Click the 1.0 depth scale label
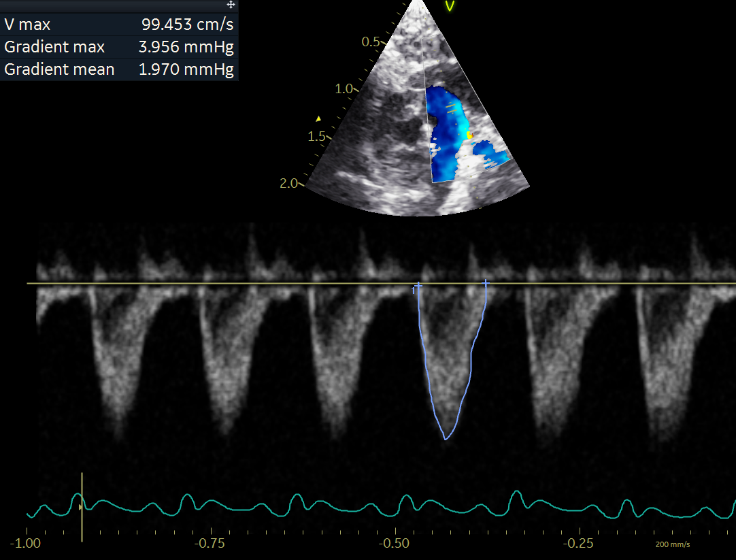 click(344, 88)
